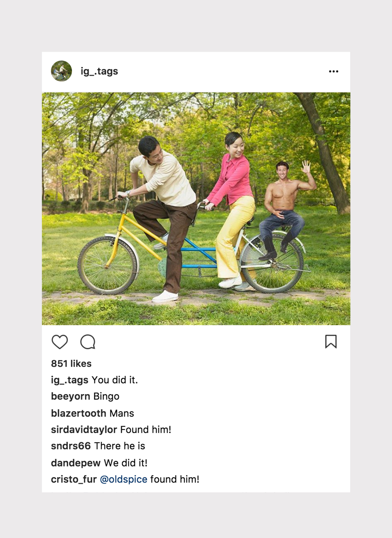Open the three-dot more options menu
The width and height of the screenshot is (392, 538).
pyautogui.click(x=334, y=71)
